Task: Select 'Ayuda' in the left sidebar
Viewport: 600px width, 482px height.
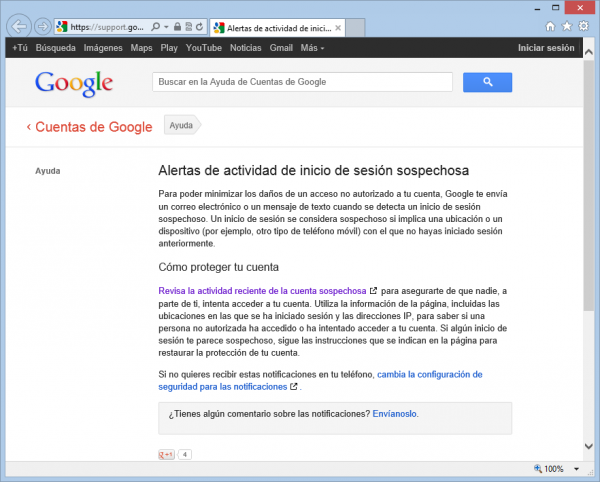Action: (47, 171)
